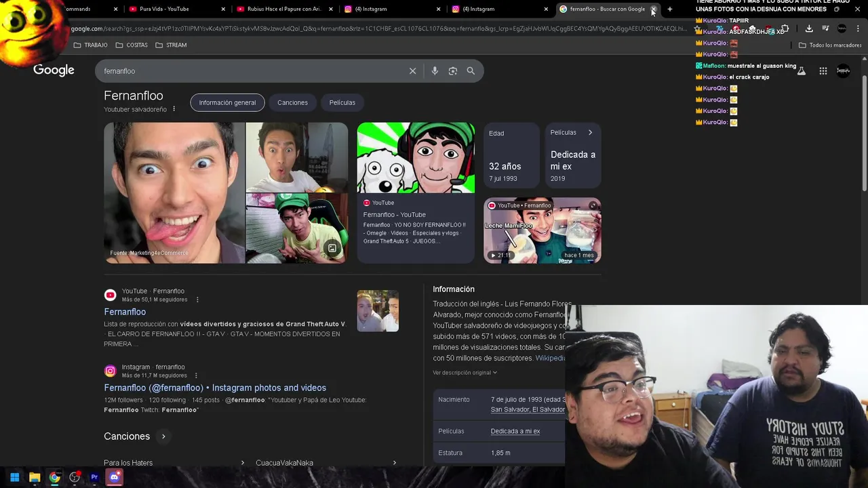
Task: Expand the CuacuaVakaNaka song row
Action: [x=326, y=462]
